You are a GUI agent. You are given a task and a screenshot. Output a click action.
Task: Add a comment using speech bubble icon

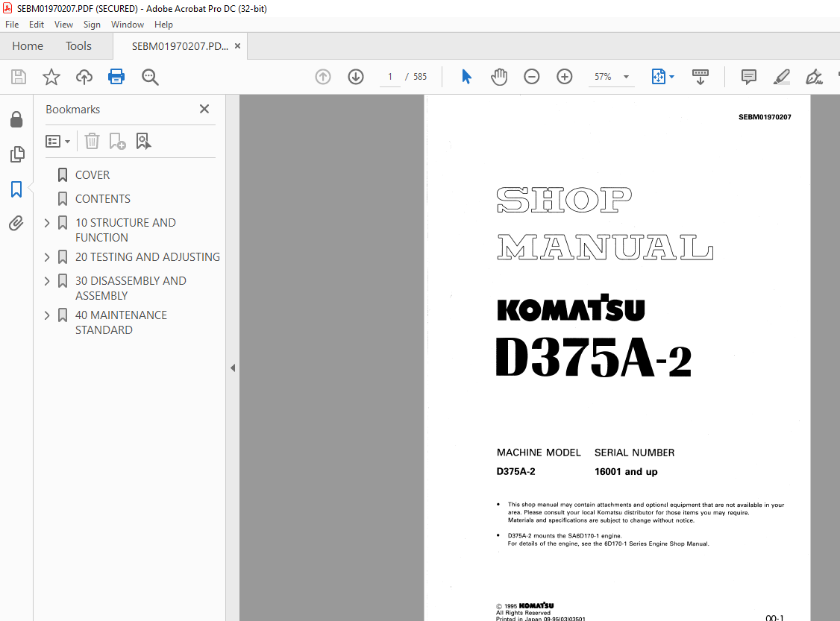[x=749, y=77]
